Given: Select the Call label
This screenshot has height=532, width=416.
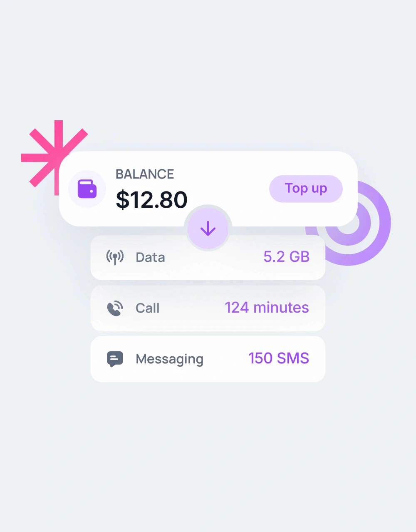Looking at the screenshot, I should pyautogui.click(x=147, y=308).
